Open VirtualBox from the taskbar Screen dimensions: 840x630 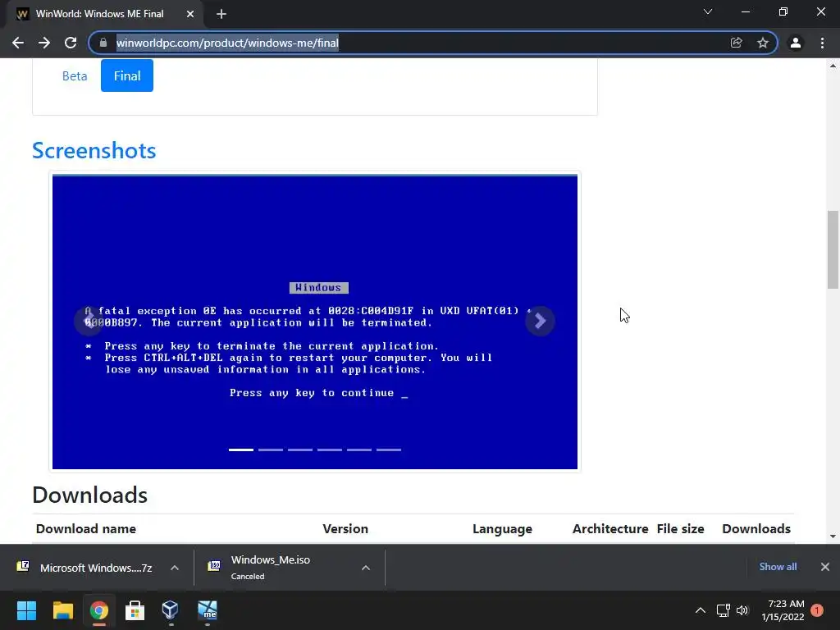point(171,610)
